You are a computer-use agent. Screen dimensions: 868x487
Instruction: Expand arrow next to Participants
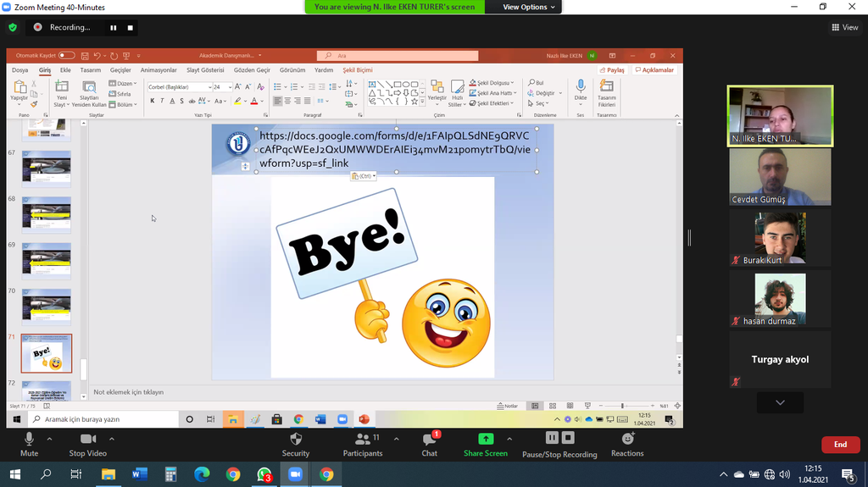point(397,439)
